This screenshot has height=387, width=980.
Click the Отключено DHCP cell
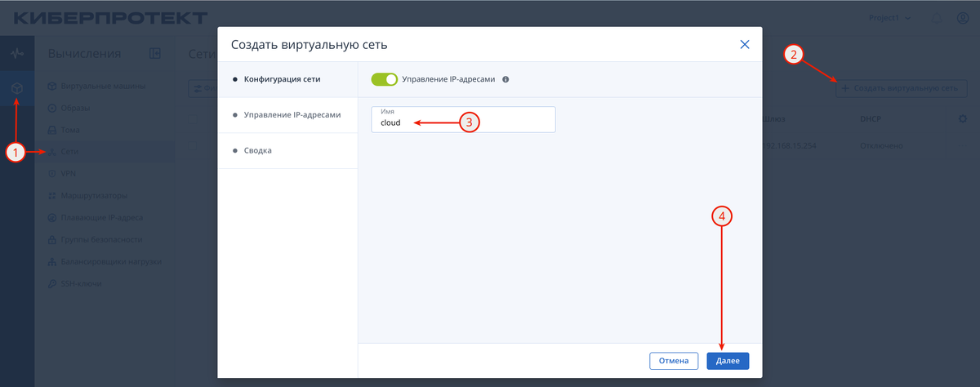(x=880, y=145)
